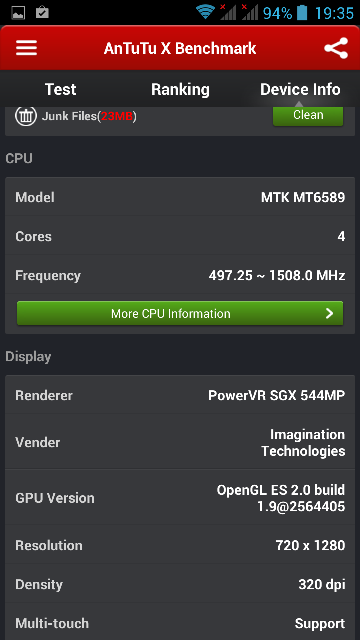Image resolution: width=360 pixels, height=640 pixels.
Task: Tap the first SIM signal icon
Action: pyautogui.click(x=228, y=12)
